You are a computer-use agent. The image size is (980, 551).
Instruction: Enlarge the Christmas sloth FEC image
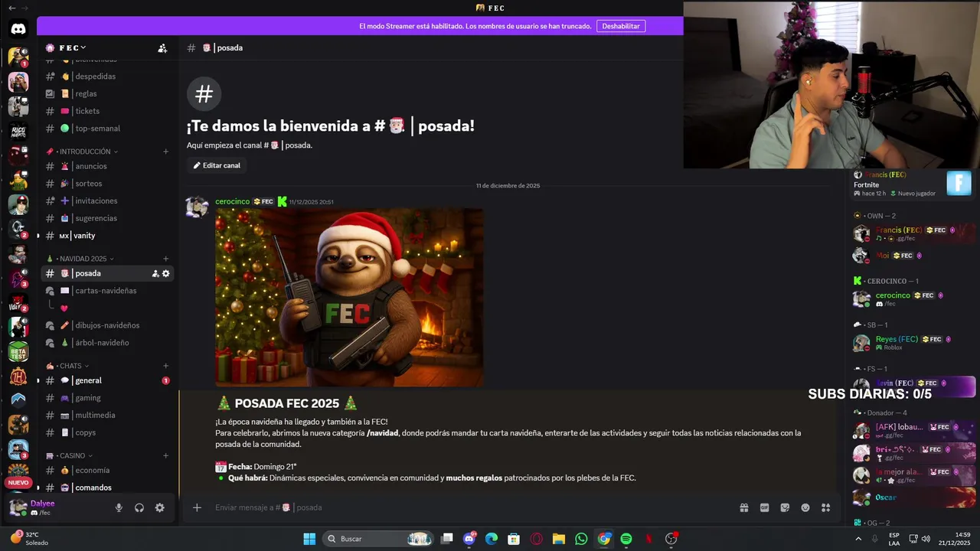[x=349, y=298]
